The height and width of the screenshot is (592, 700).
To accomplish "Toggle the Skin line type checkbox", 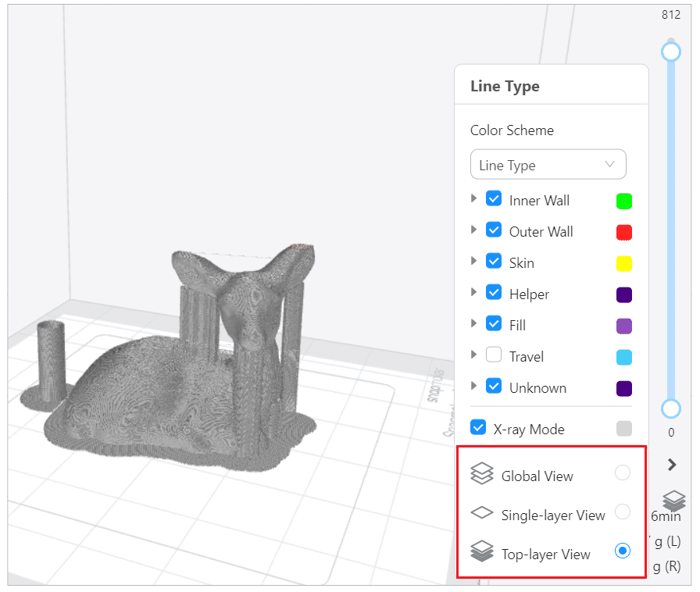I will click(x=494, y=261).
